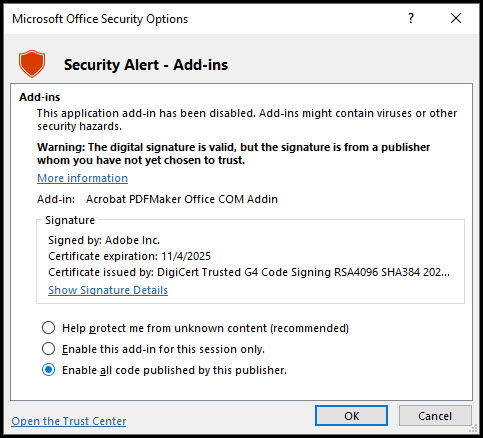Confirm with the OK button
Image resolution: width=483 pixels, height=438 pixels.
click(351, 416)
